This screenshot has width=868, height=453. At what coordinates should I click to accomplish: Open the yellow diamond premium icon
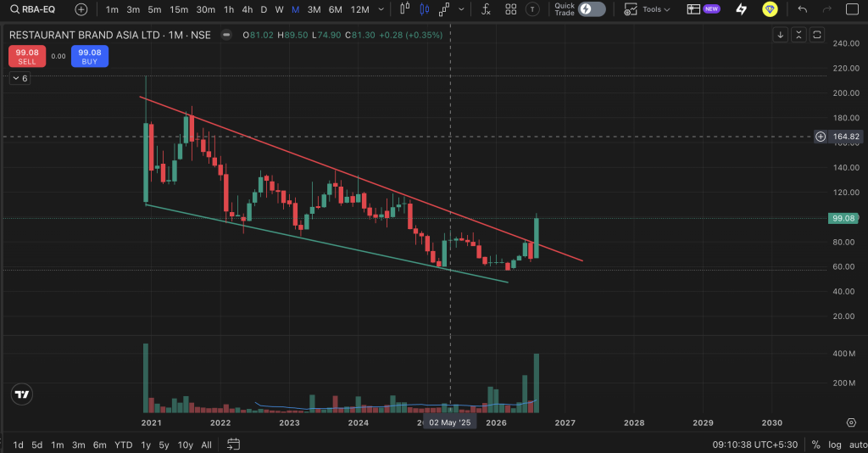(x=770, y=8)
